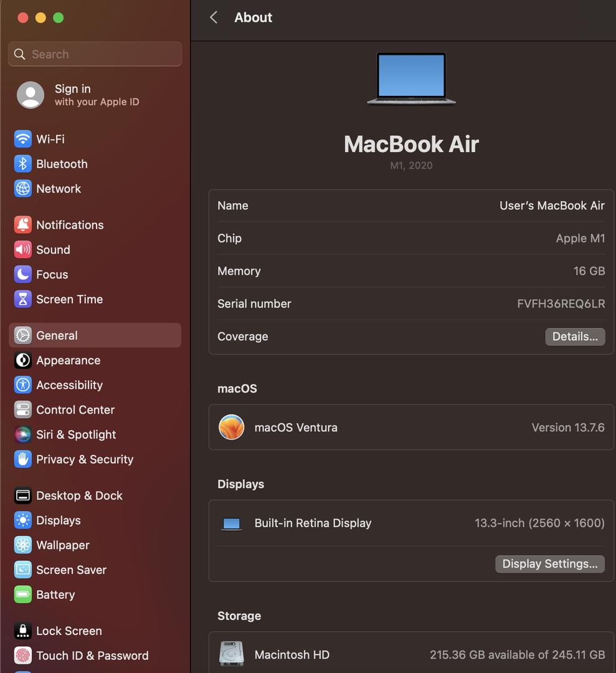
Task: Click the Screen Saver icon
Action: (23, 570)
